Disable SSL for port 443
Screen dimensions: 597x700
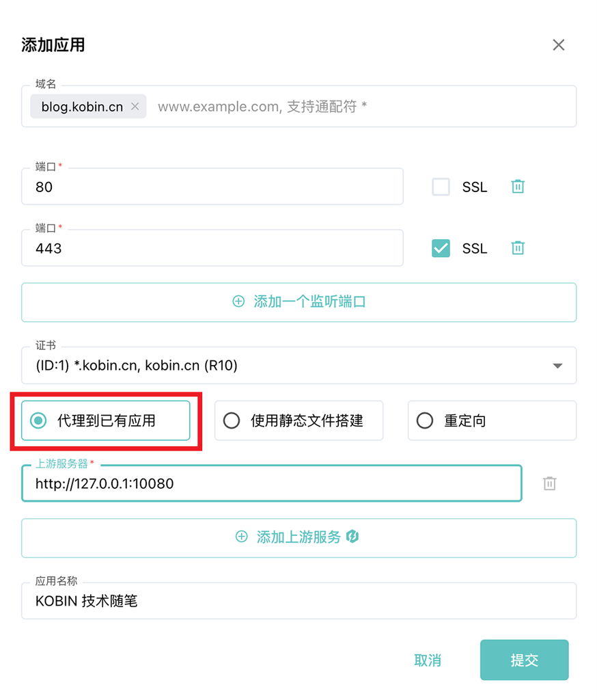point(440,247)
